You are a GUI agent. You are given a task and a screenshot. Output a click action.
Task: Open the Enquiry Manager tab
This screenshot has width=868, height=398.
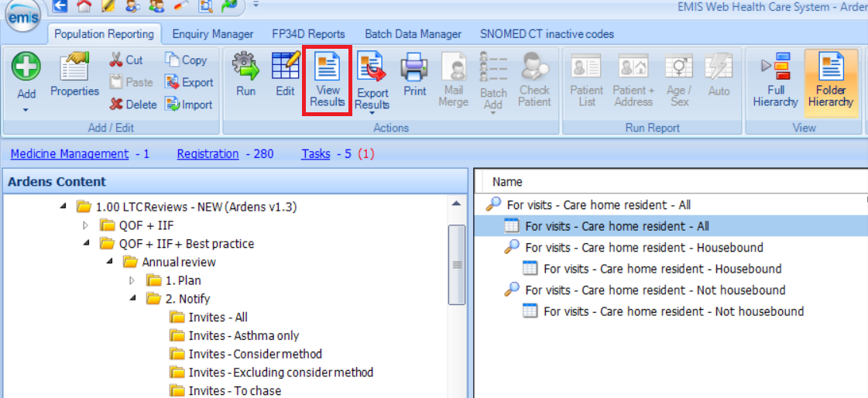pos(213,34)
